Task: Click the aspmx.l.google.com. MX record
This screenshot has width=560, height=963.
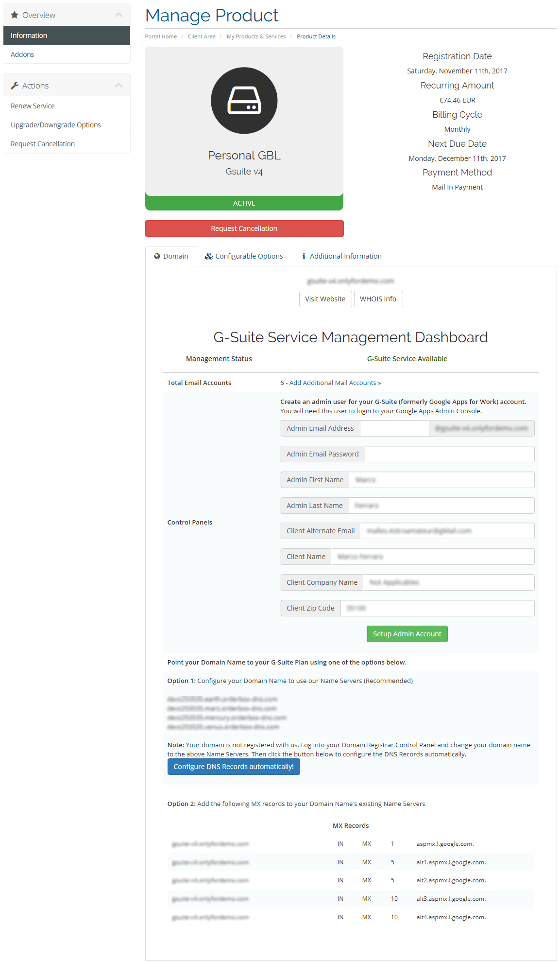Action: pos(445,844)
